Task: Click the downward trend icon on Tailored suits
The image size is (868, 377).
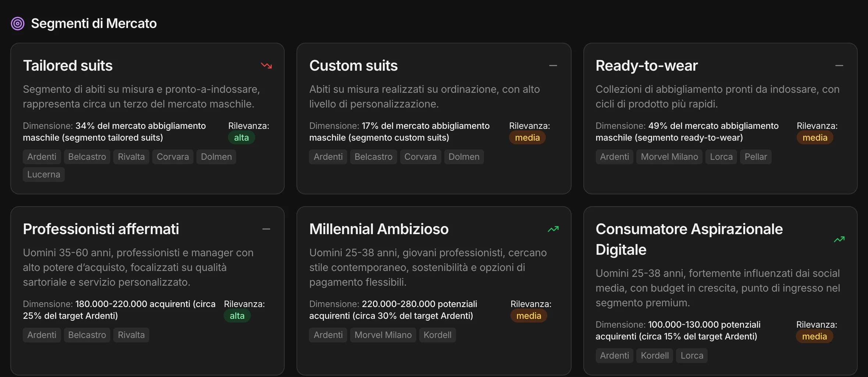Action: (266, 66)
